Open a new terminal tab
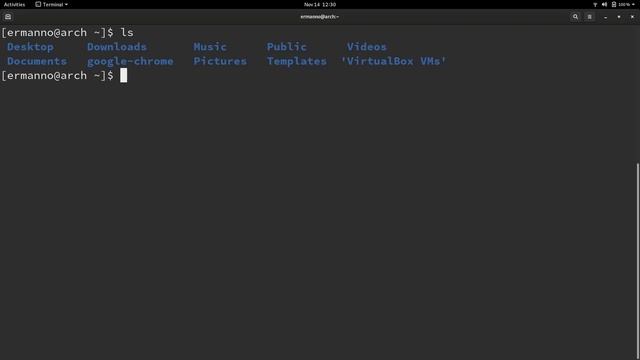 8,17
